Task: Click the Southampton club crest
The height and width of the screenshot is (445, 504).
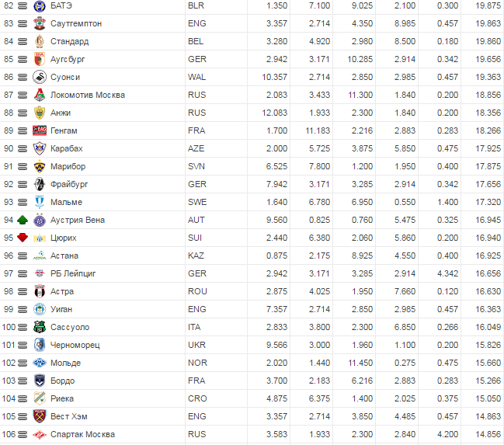Action: tap(40, 24)
